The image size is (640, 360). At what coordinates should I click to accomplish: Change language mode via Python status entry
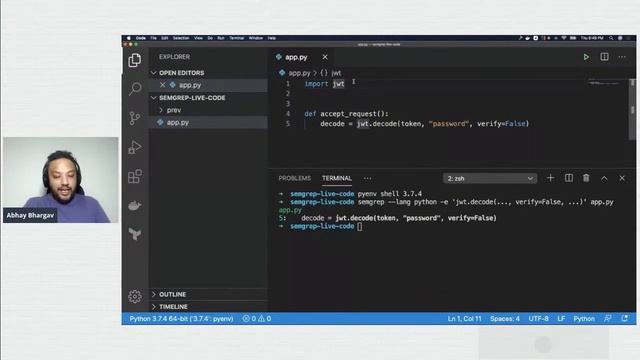coord(584,318)
